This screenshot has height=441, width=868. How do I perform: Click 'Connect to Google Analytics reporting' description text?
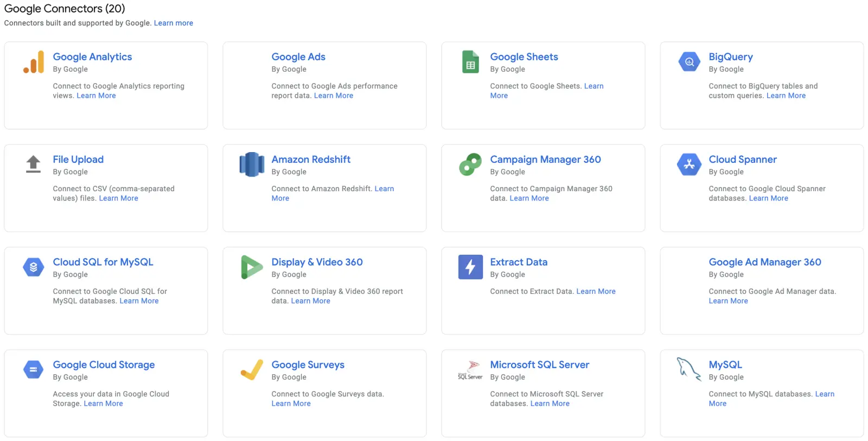118,86
